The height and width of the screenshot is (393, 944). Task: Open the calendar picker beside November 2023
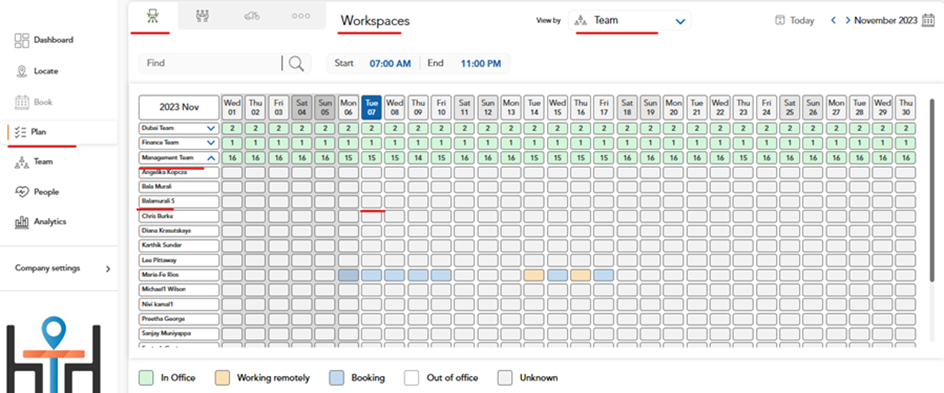point(928,20)
